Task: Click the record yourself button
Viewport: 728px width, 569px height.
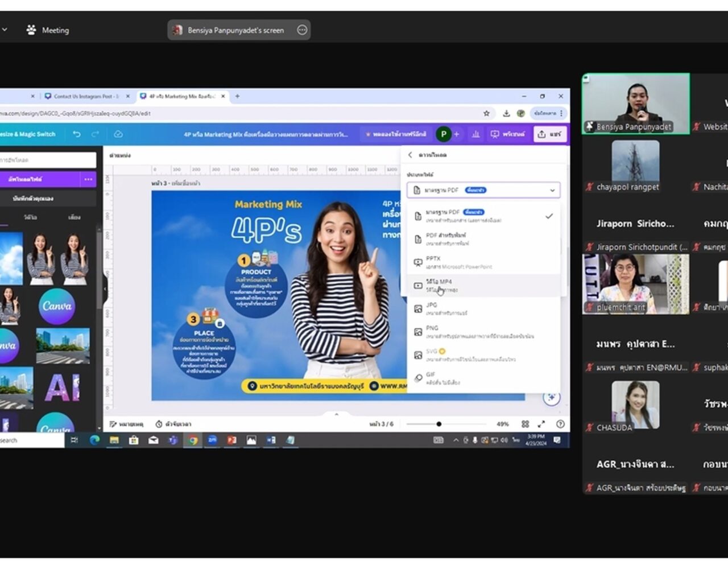Action: [x=48, y=199]
